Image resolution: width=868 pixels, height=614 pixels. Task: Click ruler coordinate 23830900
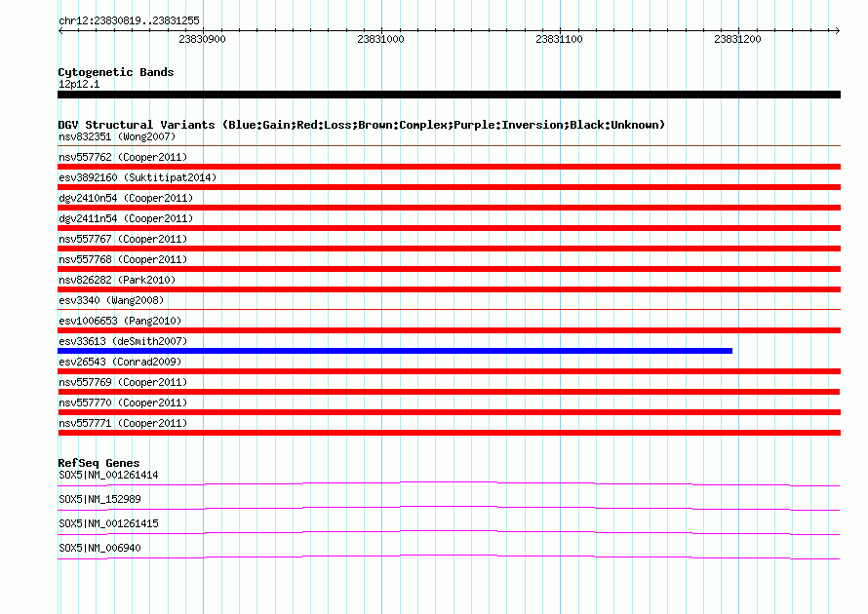point(202,39)
